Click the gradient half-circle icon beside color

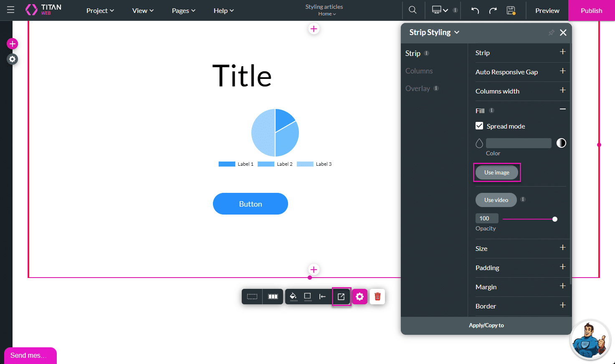point(561,143)
